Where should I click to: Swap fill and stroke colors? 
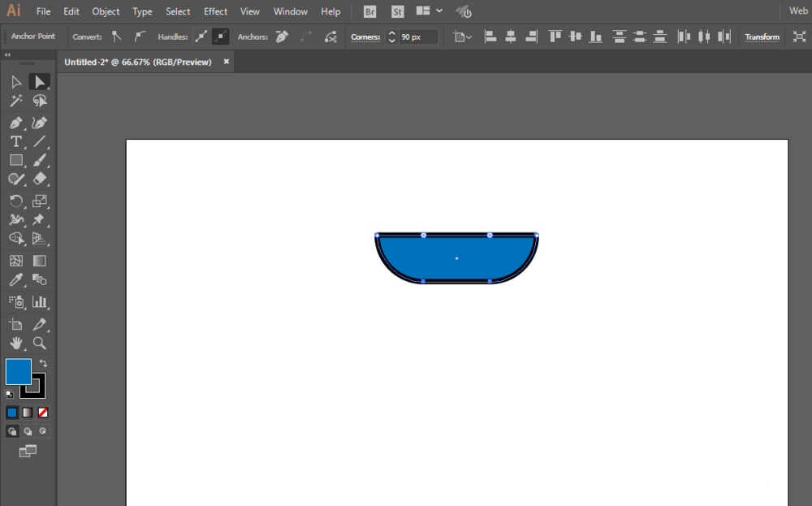point(43,363)
